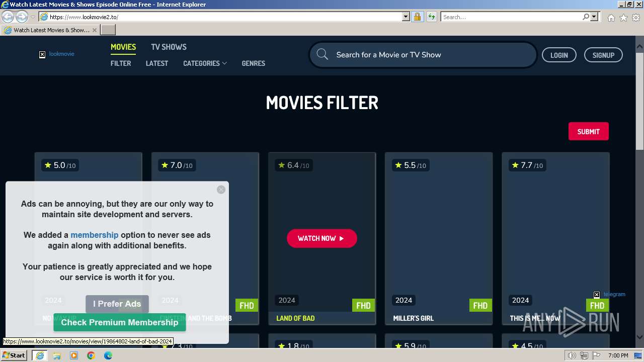Click the browser Back arrow button
The width and height of the screenshot is (644, 362).
8,17
